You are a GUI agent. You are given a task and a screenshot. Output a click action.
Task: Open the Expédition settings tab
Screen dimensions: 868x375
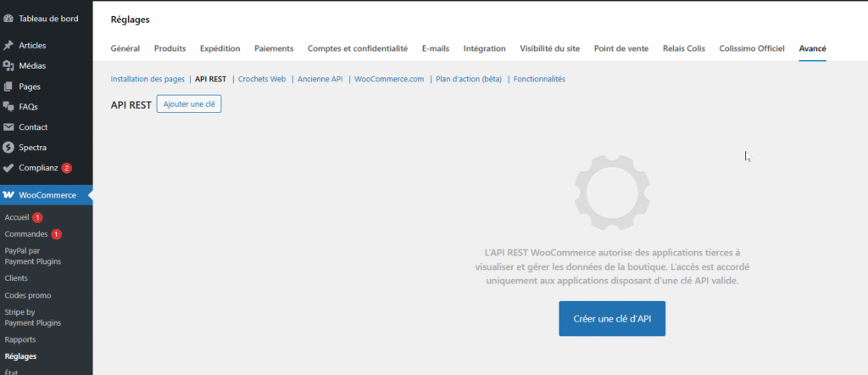click(x=220, y=48)
